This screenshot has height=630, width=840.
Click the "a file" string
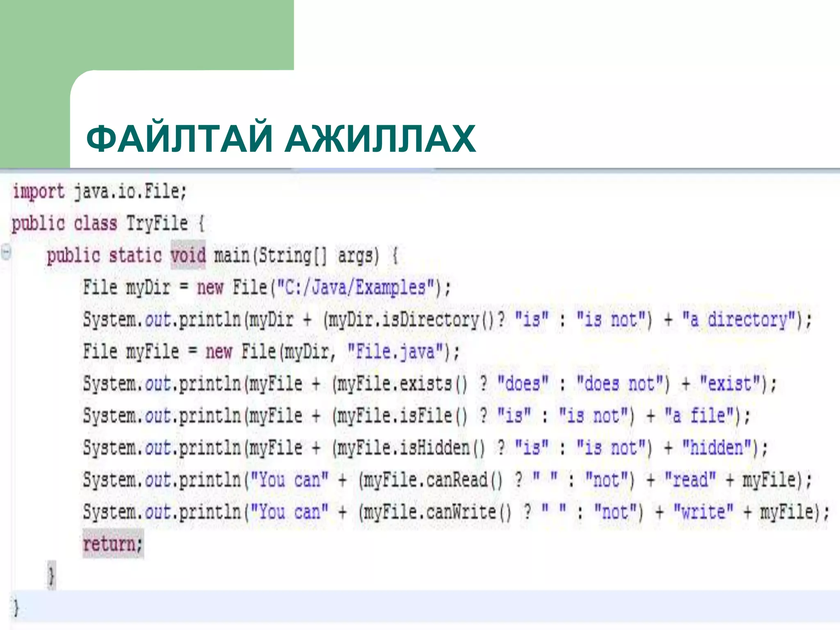tap(700, 415)
